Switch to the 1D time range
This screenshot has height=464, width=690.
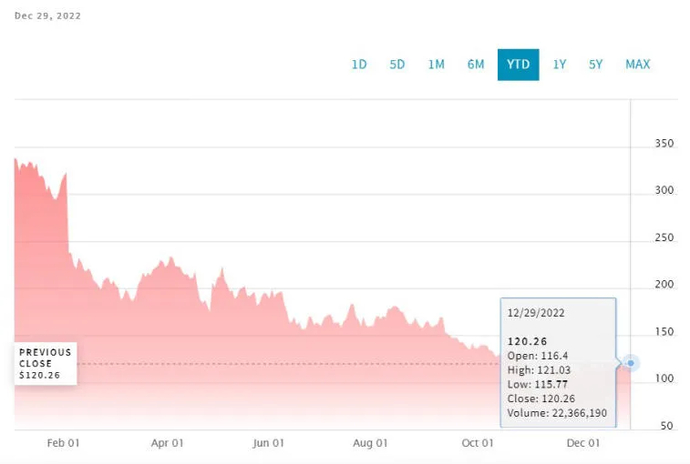point(359,65)
